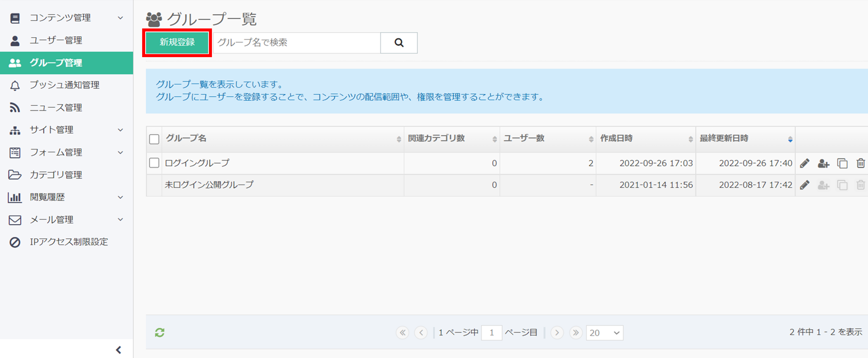Click the 2022-09-26 17:03 creation date
Screen dimensions: 868x358
(x=656, y=163)
